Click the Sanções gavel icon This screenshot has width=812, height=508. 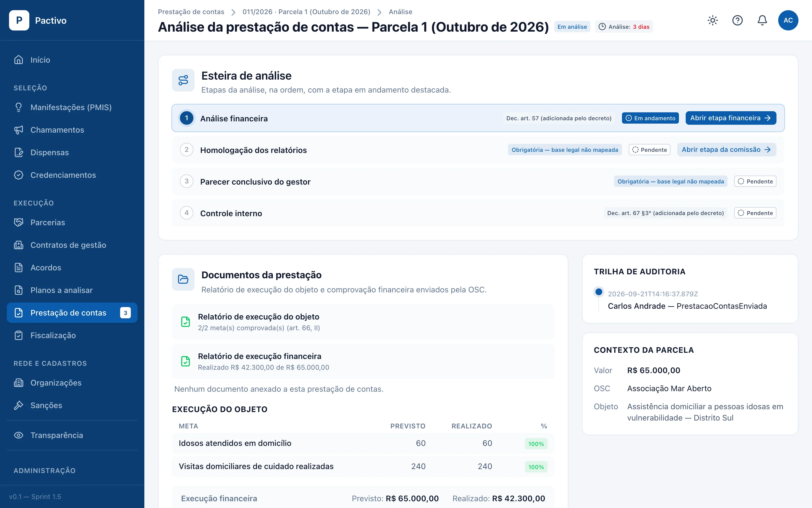[x=19, y=405]
